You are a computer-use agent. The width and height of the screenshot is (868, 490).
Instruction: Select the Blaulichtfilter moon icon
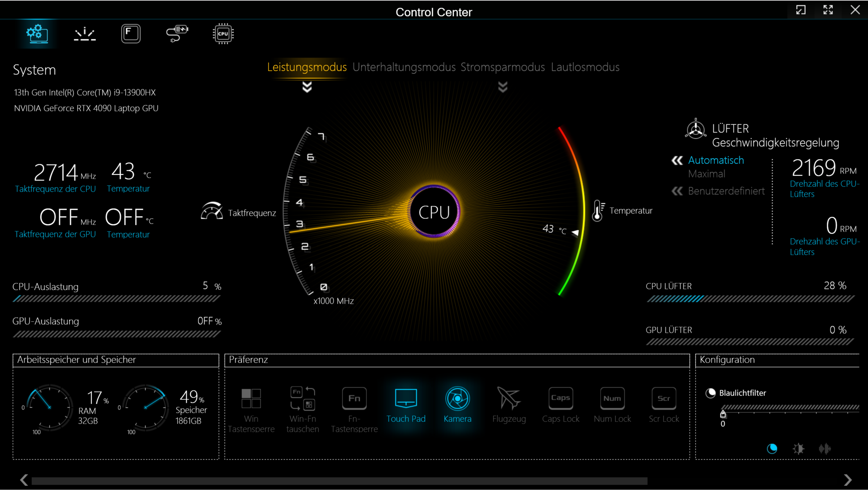point(772,448)
